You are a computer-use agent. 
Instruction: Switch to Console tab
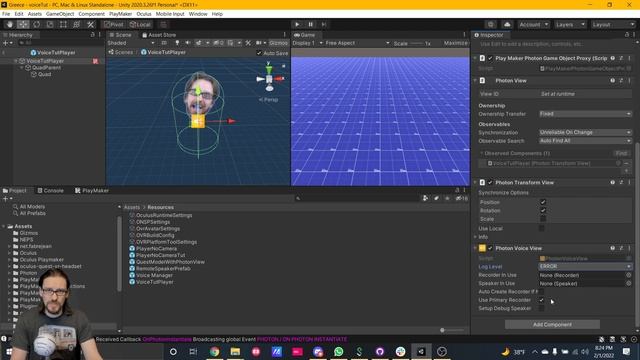click(51, 191)
